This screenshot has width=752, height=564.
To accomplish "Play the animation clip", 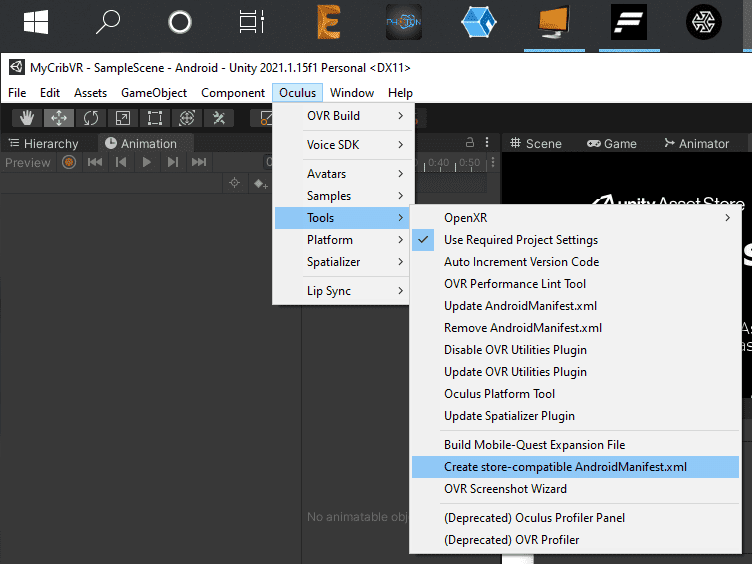I will (x=147, y=163).
